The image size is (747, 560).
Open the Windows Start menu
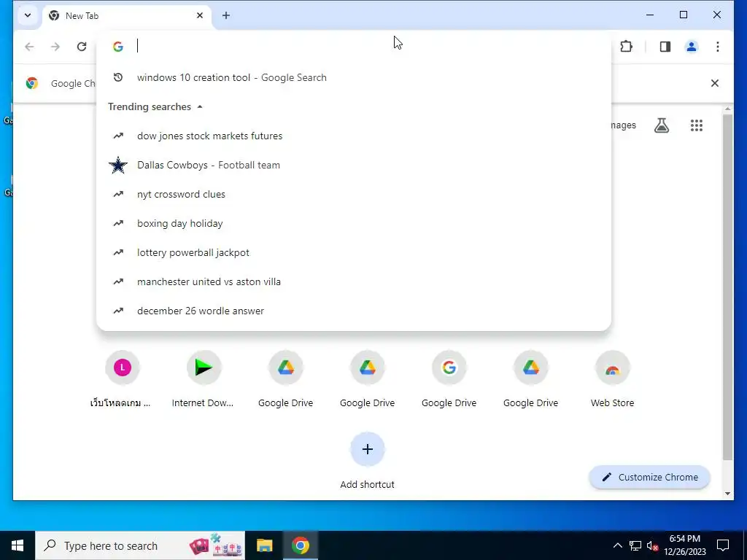tap(18, 545)
